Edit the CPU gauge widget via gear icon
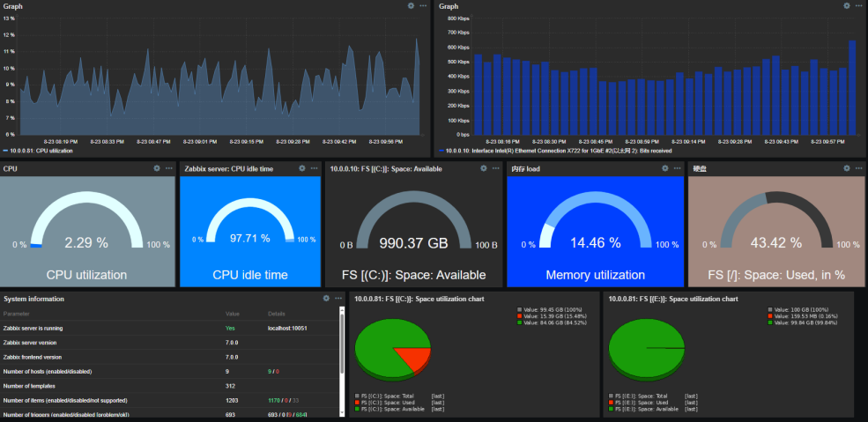This screenshot has width=868, height=422. (x=156, y=167)
